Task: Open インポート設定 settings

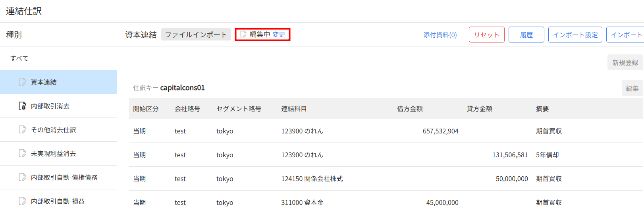Action: 575,35
